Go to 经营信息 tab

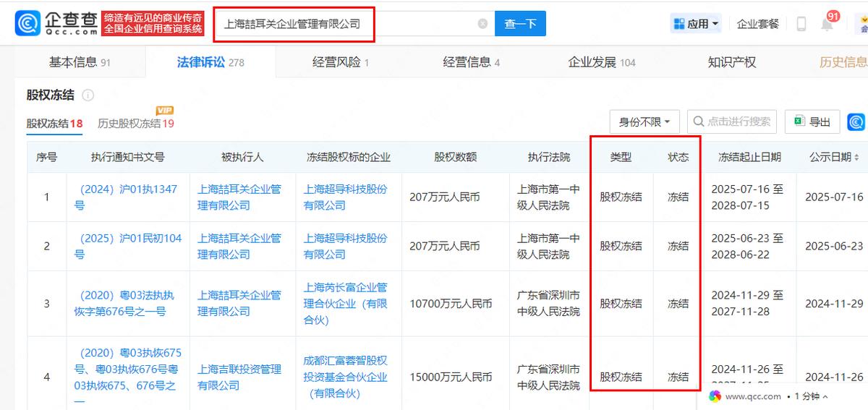[472, 62]
